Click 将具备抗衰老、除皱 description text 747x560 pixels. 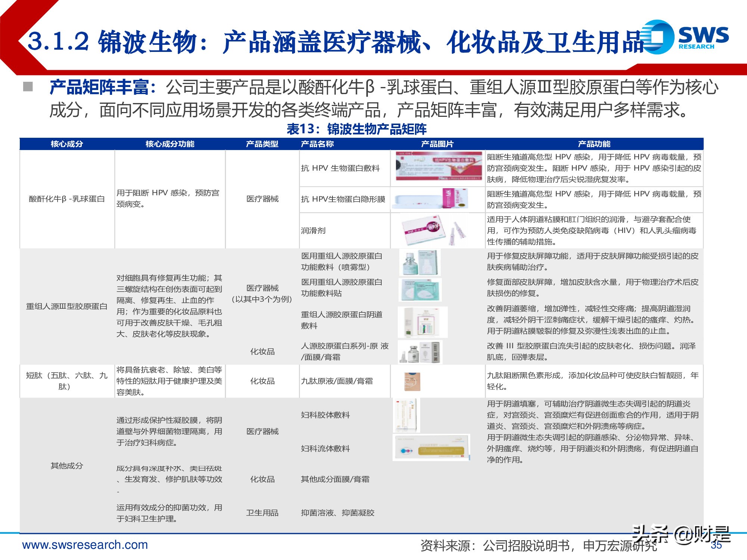[x=169, y=381]
